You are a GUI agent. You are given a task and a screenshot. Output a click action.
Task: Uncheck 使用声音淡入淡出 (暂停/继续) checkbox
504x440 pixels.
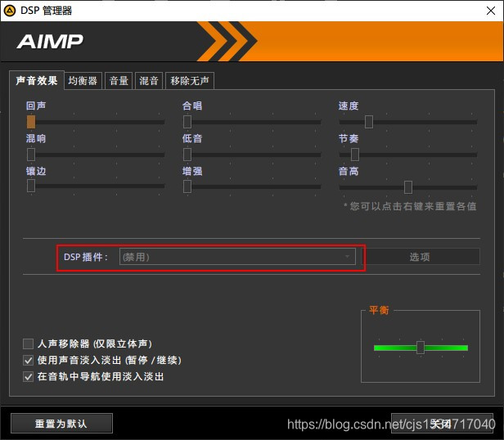coord(29,360)
